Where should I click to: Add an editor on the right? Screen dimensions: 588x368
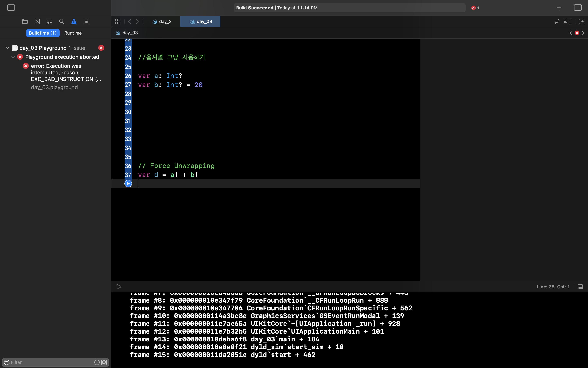pyautogui.click(x=582, y=21)
